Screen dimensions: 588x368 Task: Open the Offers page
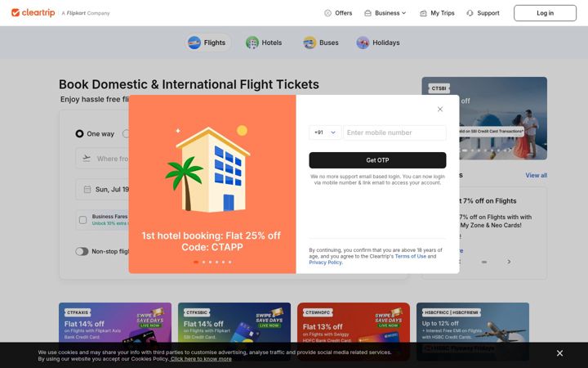[338, 13]
